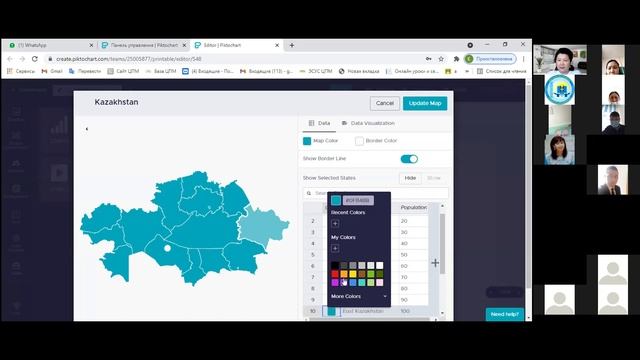This screenshot has height=360, width=640.
Task: Click the current color preview in picker
Action: [x=336, y=200]
